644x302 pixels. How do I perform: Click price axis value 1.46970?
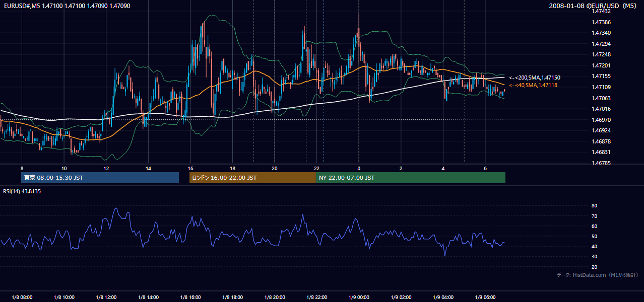(x=601, y=120)
